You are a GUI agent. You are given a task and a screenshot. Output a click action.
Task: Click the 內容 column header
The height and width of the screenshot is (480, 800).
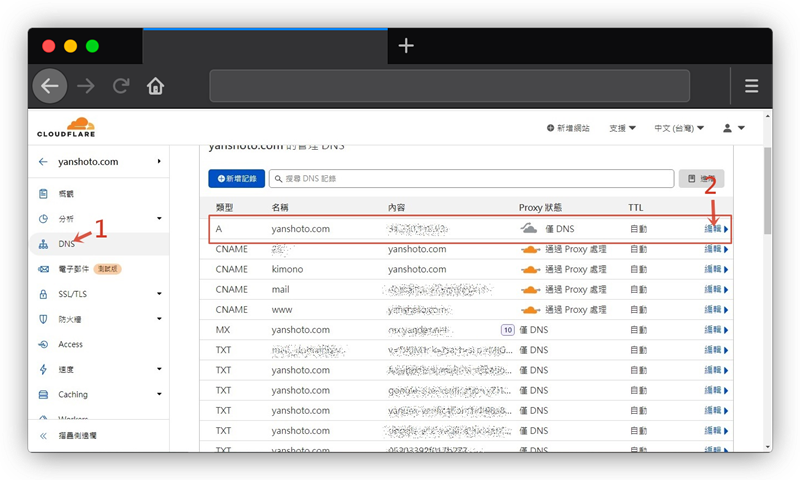pos(396,208)
